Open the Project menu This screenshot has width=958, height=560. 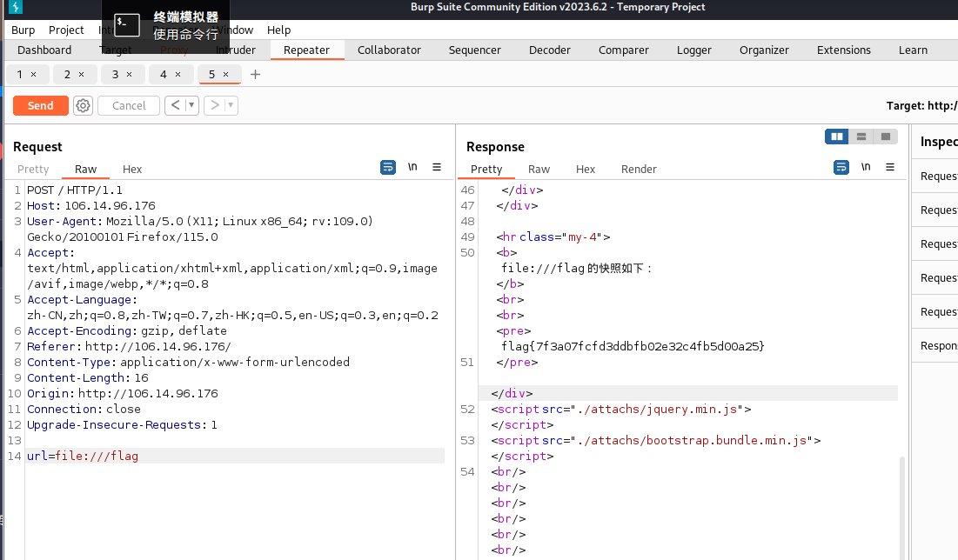click(x=66, y=30)
